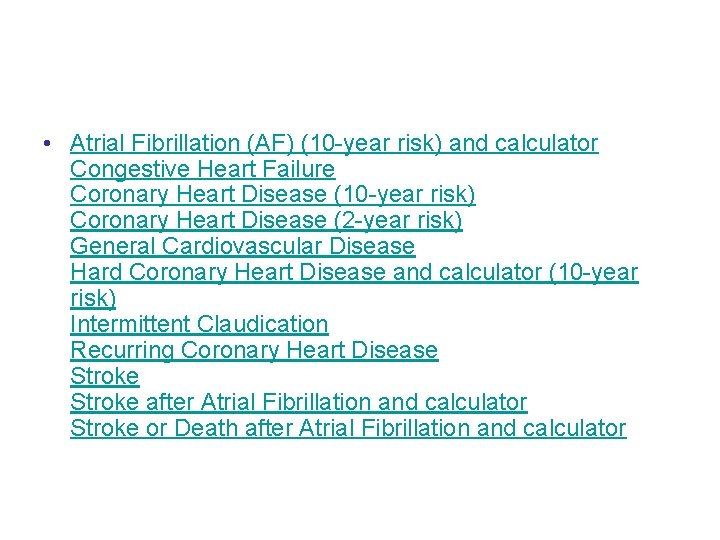Click the standalone Stroke link
The width and height of the screenshot is (720, 540).
105,376
